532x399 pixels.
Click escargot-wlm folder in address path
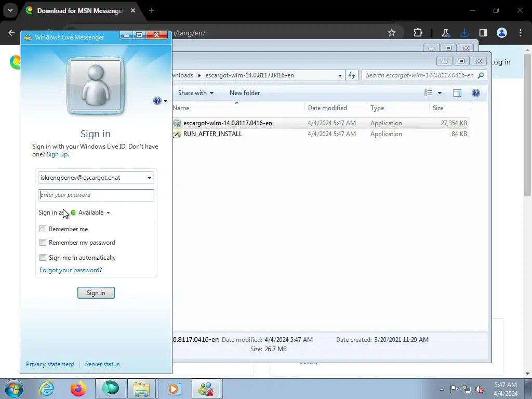point(249,75)
